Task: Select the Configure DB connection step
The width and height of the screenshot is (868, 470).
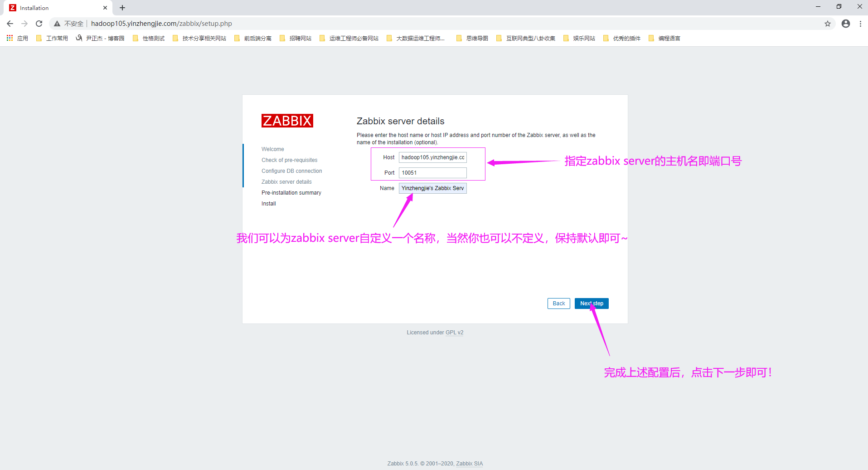Action: pyautogui.click(x=292, y=171)
